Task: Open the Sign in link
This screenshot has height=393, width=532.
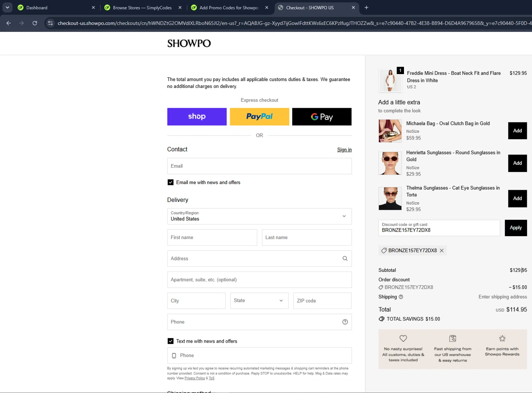Action: (344, 150)
